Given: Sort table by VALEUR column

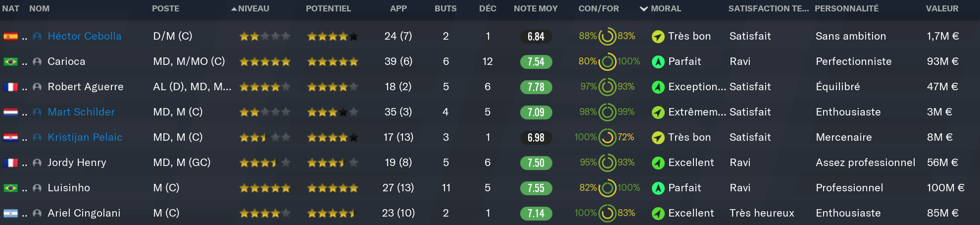Looking at the screenshot, I should pyautogui.click(x=942, y=8).
